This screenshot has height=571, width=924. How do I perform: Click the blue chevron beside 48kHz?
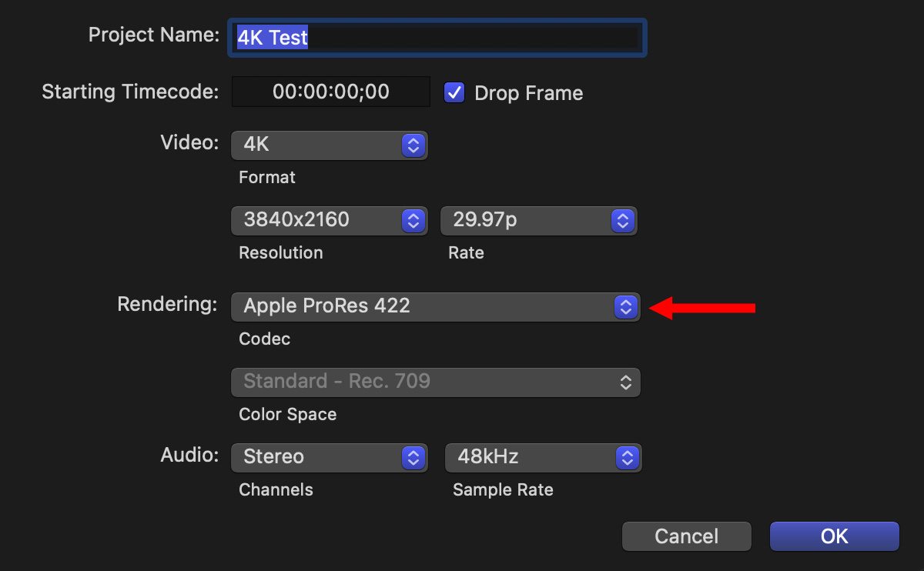pos(627,457)
